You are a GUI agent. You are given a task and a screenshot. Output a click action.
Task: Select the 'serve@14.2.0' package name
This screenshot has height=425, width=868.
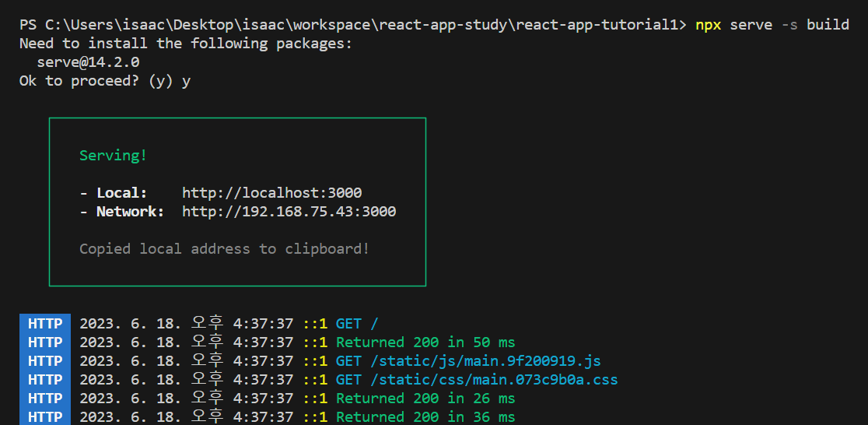point(88,62)
